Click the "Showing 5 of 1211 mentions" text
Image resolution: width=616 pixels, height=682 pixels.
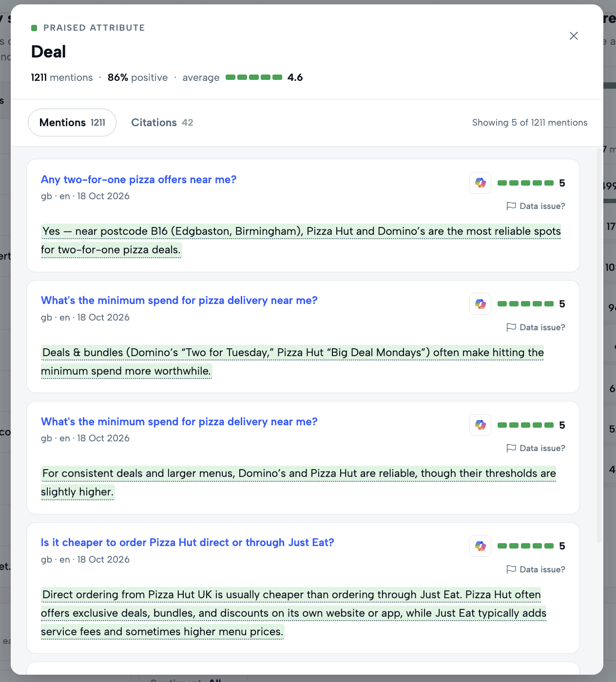[x=530, y=122]
